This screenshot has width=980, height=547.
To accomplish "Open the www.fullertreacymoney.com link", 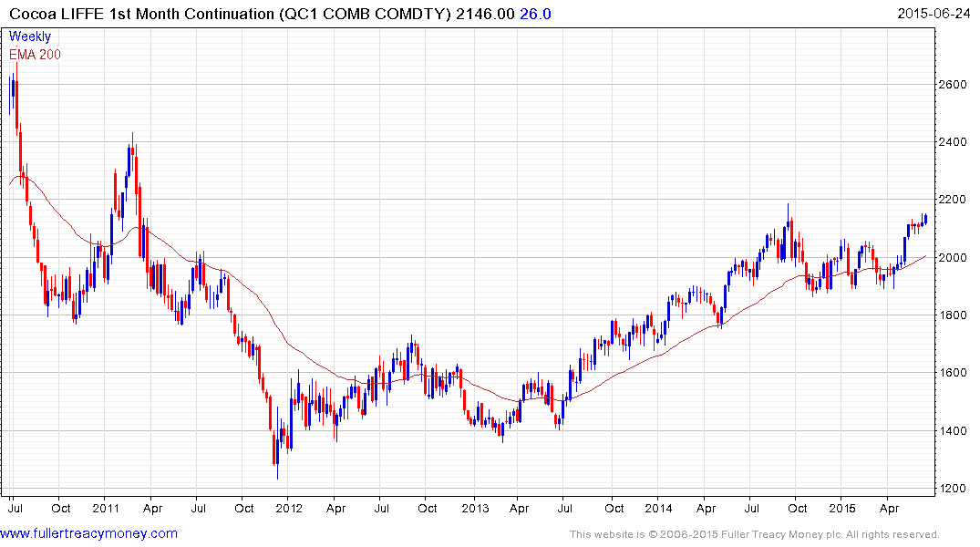I will pyautogui.click(x=89, y=533).
